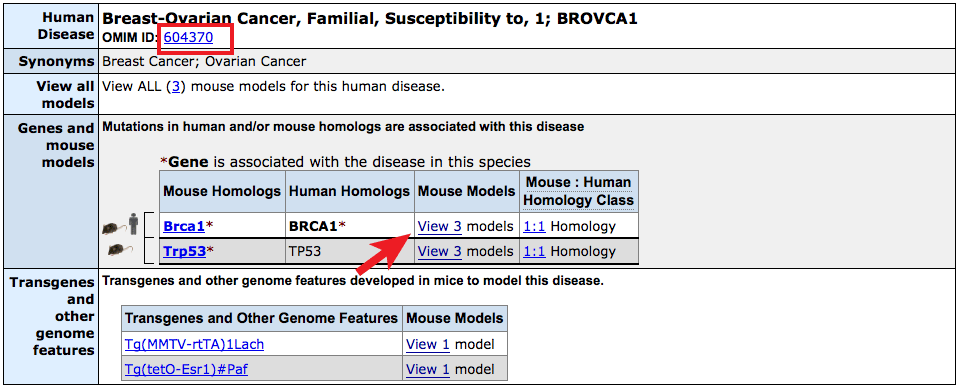Image resolution: width=960 pixels, height=390 pixels.
Task: Open the Tg(MMTV-rtTA)1Lach transgene link
Action: [x=194, y=344]
